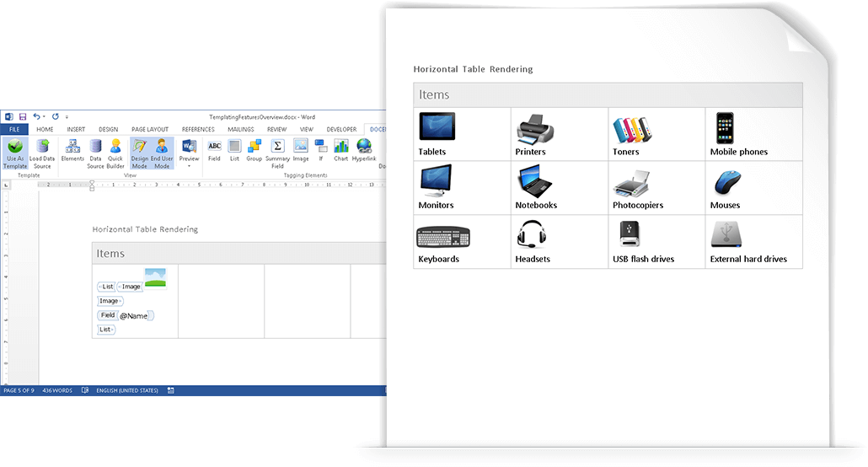Image resolution: width=868 pixels, height=467 pixels.
Task: Insert an Image tagging element
Action: pyautogui.click(x=301, y=150)
